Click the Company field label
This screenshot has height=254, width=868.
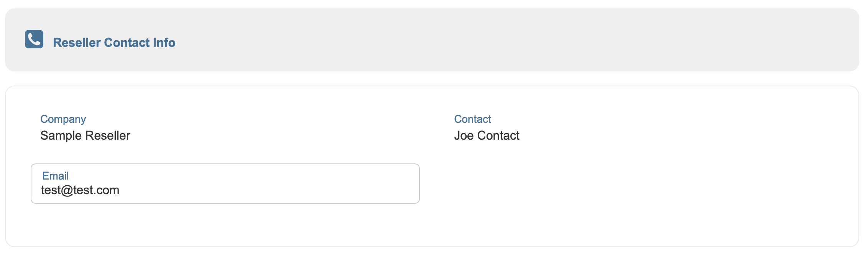[x=63, y=119]
